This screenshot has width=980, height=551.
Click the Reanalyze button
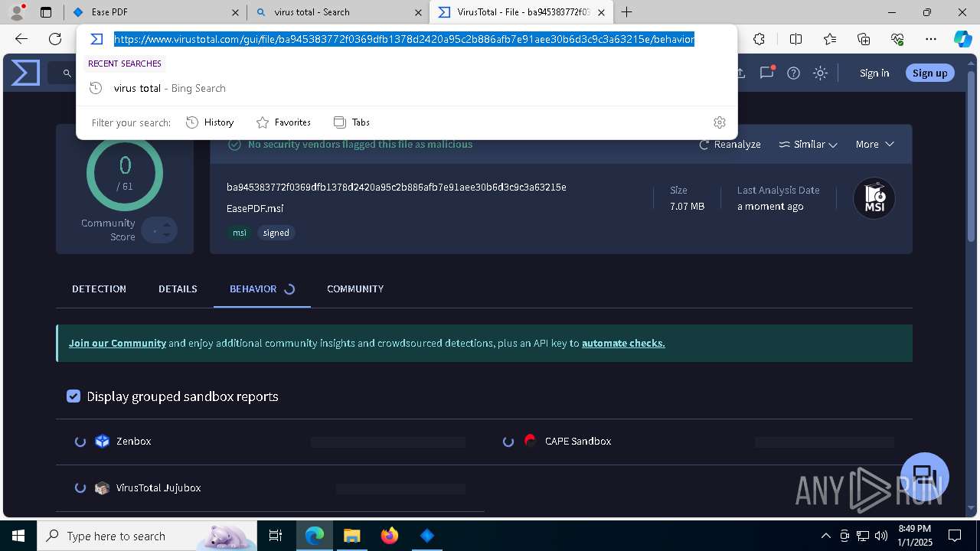click(730, 144)
